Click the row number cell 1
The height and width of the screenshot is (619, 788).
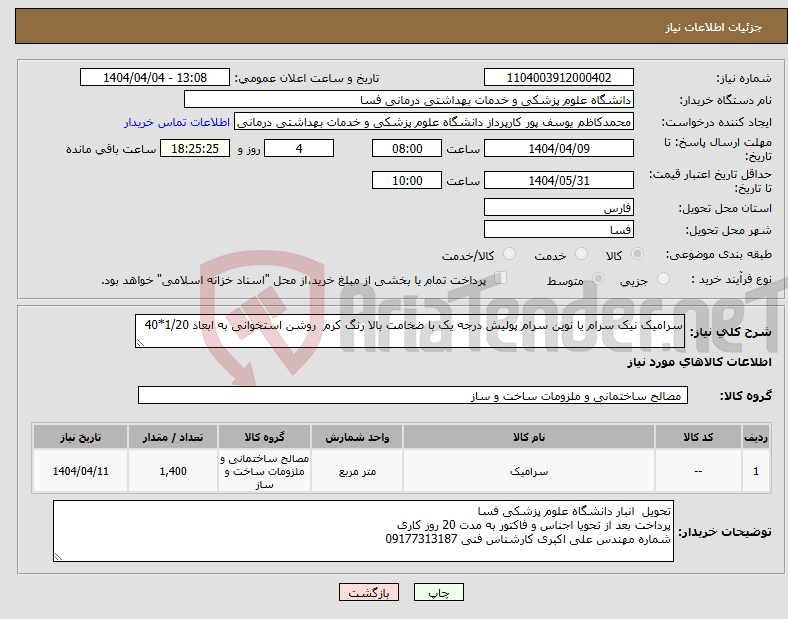click(x=756, y=471)
